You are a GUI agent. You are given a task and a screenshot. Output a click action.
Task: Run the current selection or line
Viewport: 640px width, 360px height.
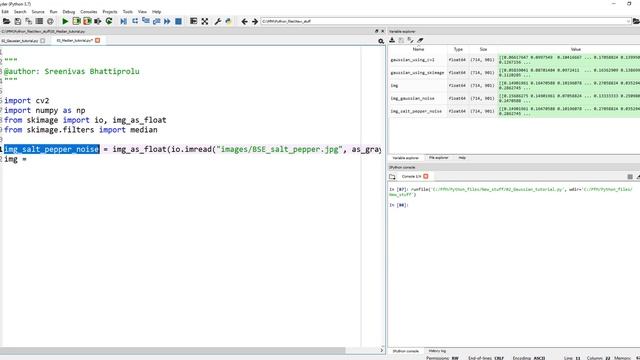pyautogui.click(x=98, y=21)
